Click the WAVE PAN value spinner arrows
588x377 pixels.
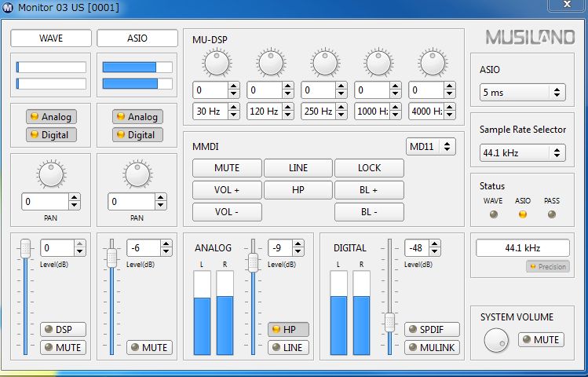coord(75,201)
